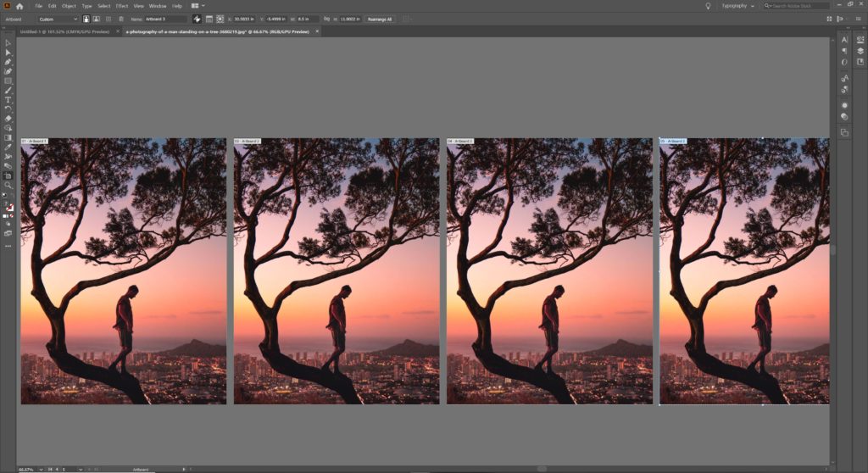Open the Window menu

(158, 6)
